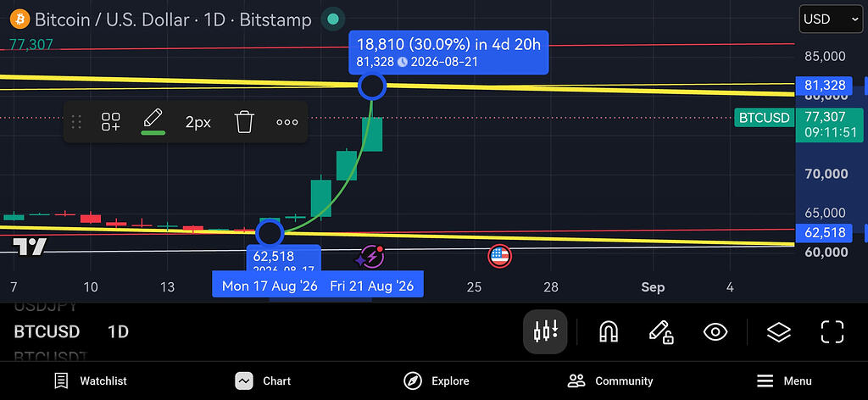The height and width of the screenshot is (400, 868).
Task: Switch to the Chart tab
Action: pos(263,381)
